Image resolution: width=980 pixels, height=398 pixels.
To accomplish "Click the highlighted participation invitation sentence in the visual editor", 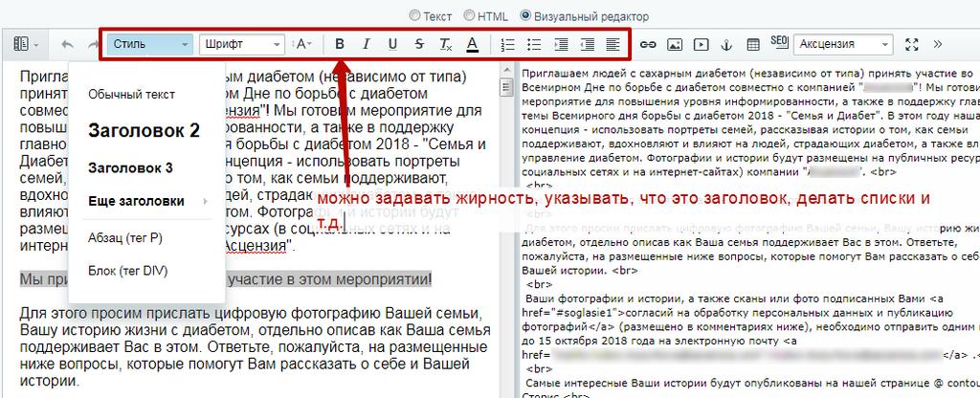I will click(x=226, y=278).
